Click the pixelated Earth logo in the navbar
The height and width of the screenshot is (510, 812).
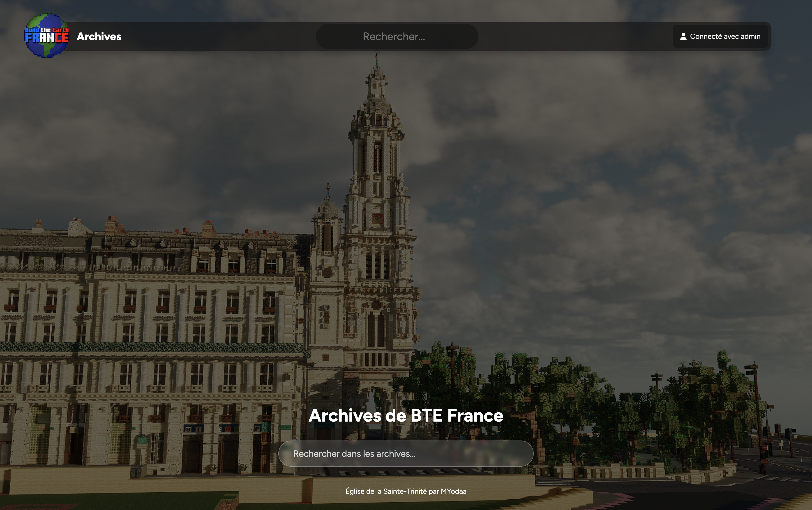tap(47, 36)
